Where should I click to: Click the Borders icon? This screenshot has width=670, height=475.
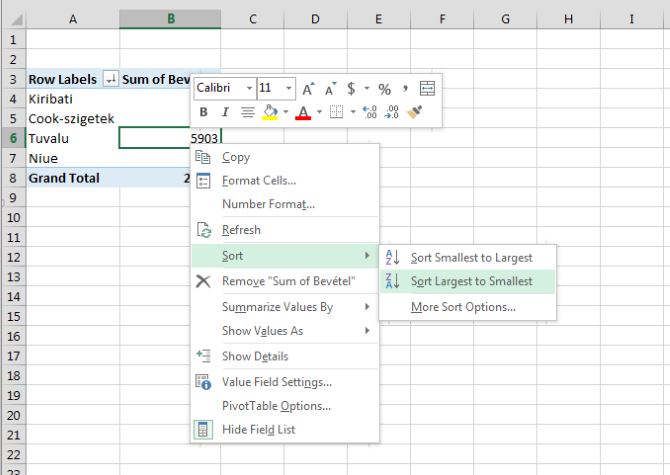click(x=336, y=112)
